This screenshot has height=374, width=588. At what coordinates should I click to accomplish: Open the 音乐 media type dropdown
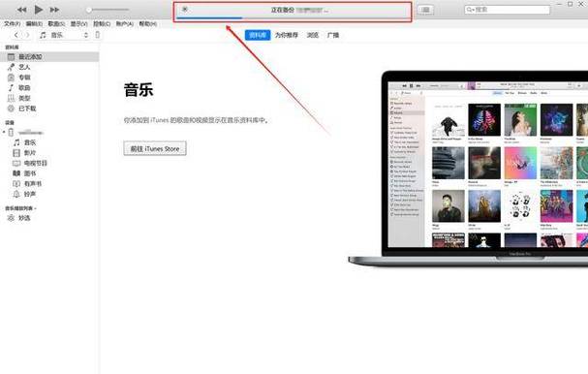[65, 35]
